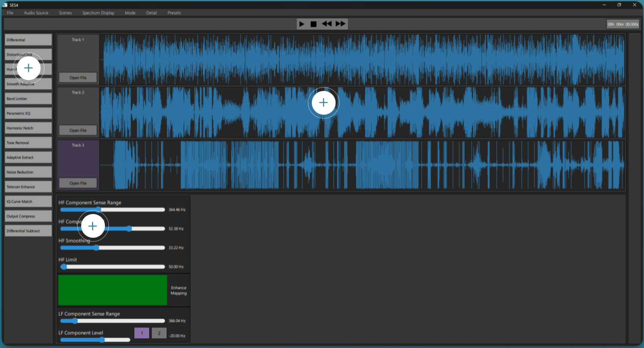Click the timecode display at top right
Screen dimensions: 644x348
coord(623,24)
